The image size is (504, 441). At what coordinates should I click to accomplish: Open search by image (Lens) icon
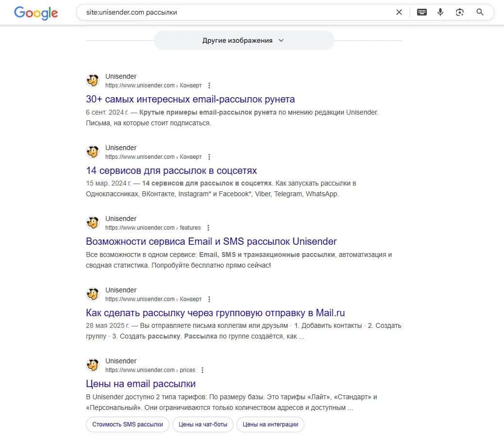pyautogui.click(x=460, y=13)
